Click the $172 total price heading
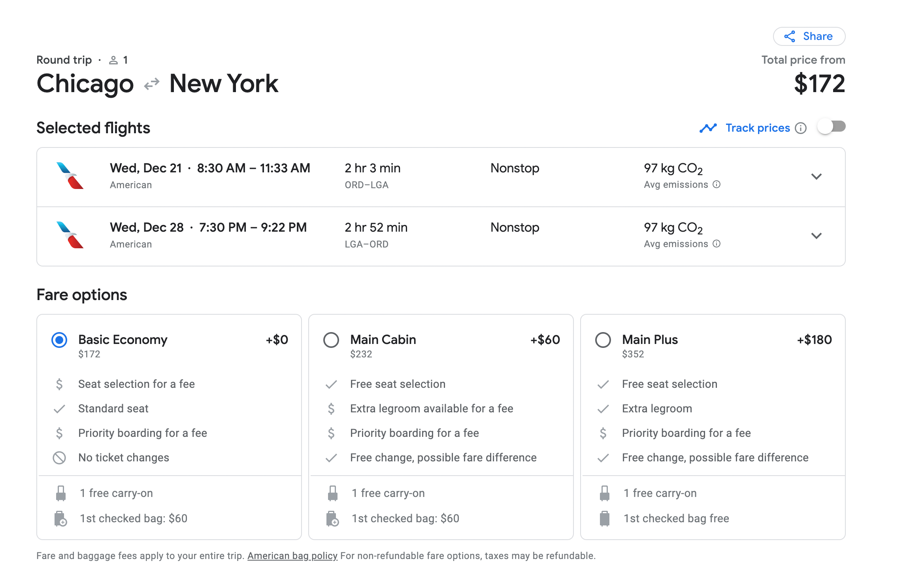The height and width of the screenshot is (578, 924). pos(819,84)
